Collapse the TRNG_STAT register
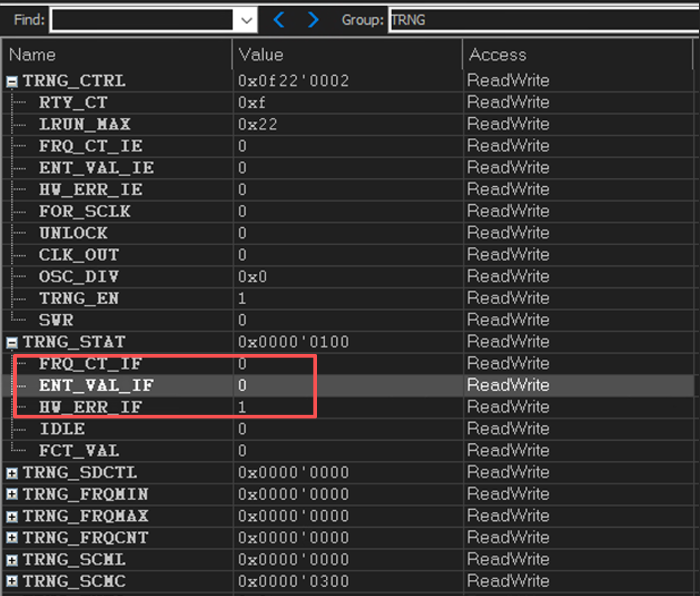This screenshot has height=596, width=700. (12, 343)
